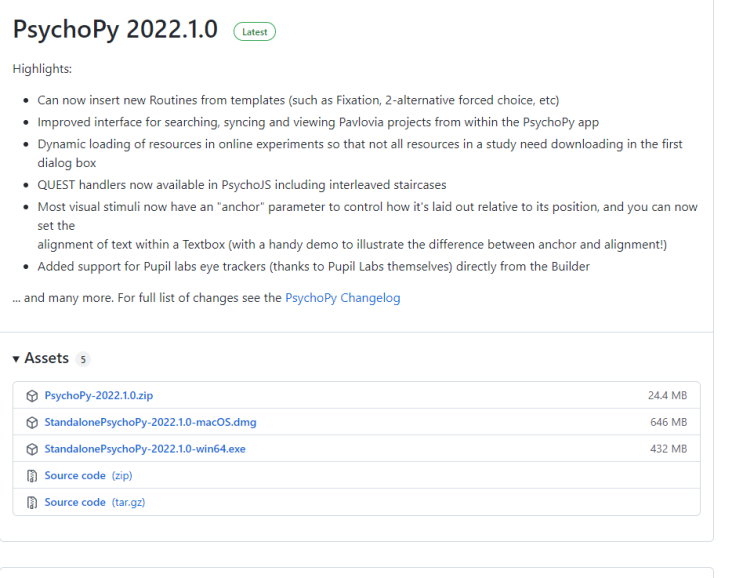Image resolution: width=743 pixels, height=578 pixels.
Task: Collapse the Assets section triangle
Action: point(16,358)
